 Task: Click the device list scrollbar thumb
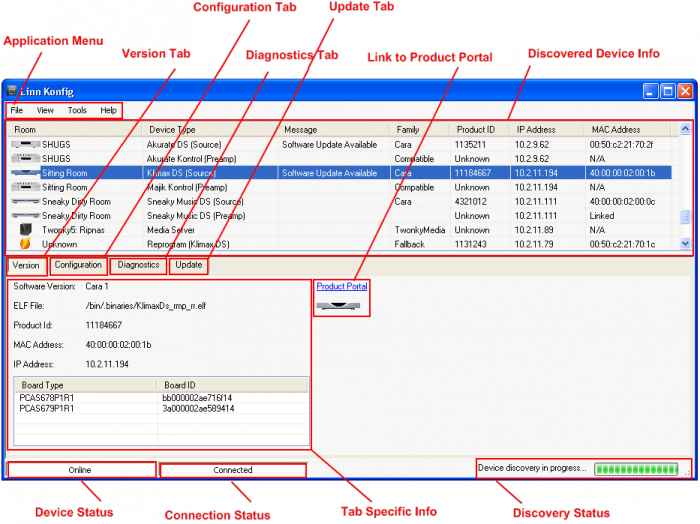(x=685, y=216)
